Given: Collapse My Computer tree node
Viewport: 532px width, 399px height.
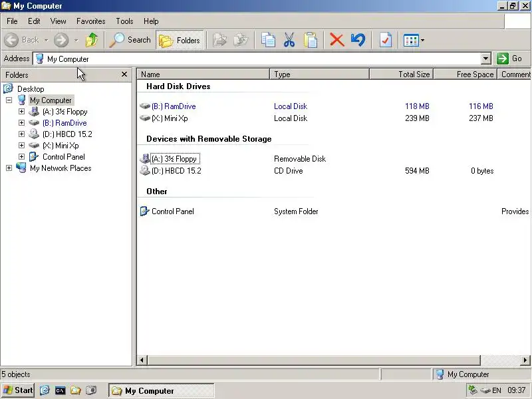Looking at the screenshot, I should (9, 100).
